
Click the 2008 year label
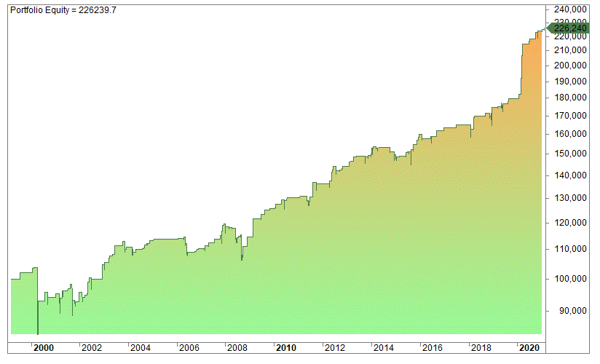tap(237, 348)
